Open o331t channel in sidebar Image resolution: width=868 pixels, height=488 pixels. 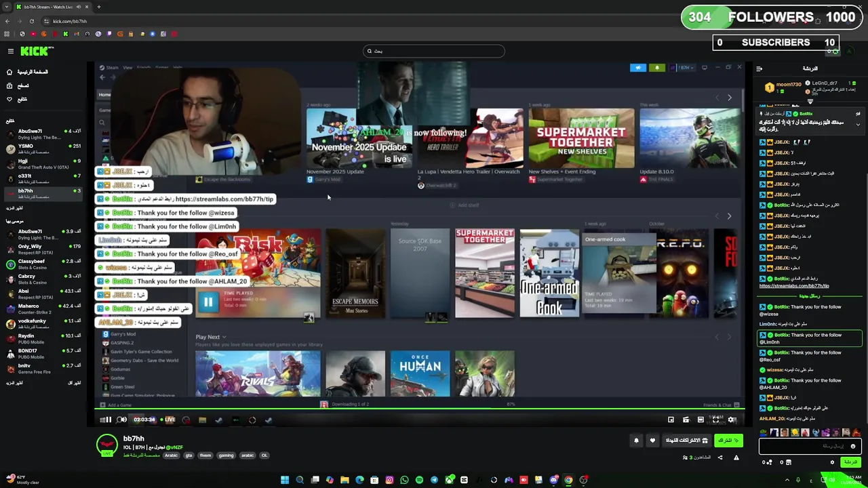(x=42, y=178)
